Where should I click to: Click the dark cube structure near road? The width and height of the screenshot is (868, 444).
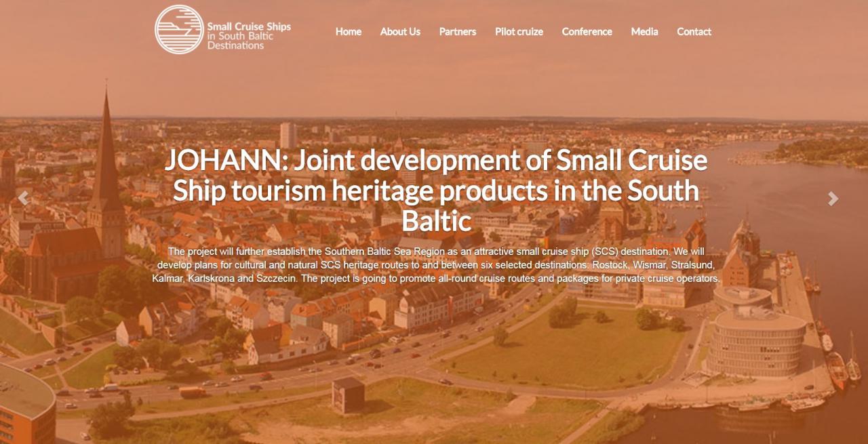(x=347, y=395)
